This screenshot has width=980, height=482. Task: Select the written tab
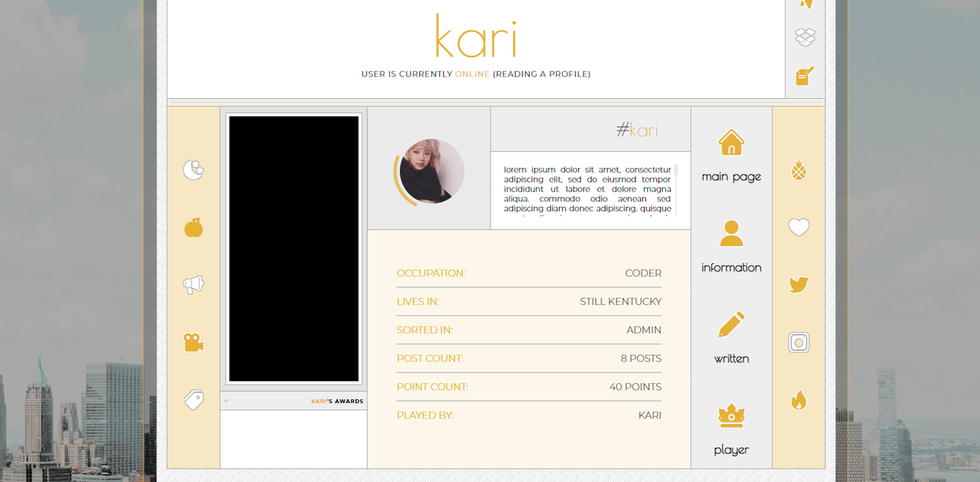[x=731, y=338]
